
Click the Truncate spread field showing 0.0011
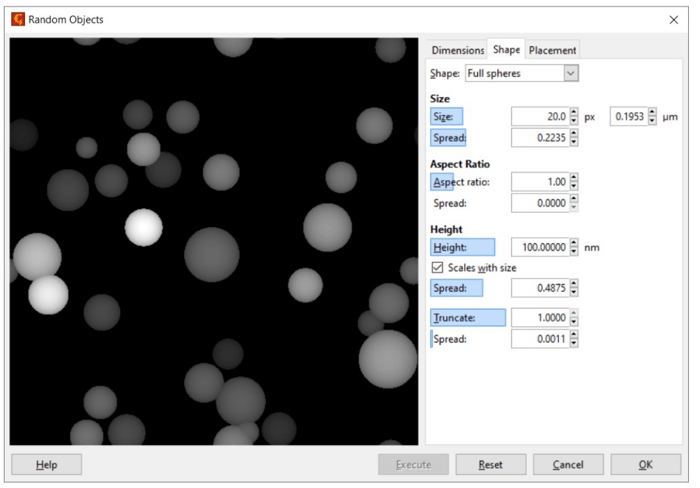[539, 339]
